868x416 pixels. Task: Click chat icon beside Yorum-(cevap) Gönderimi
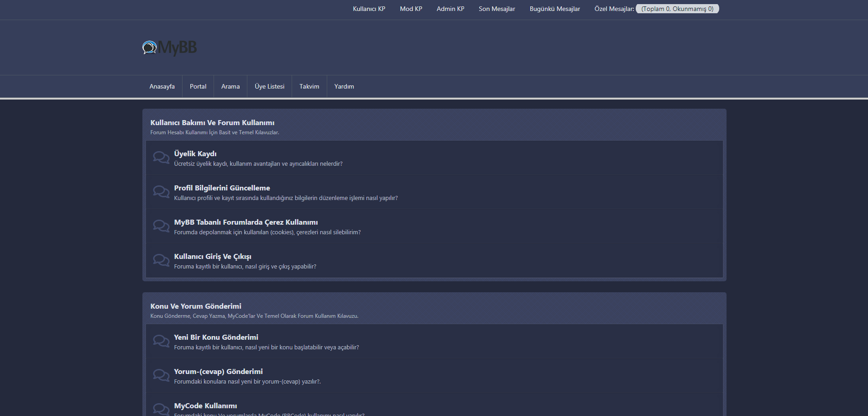161,375
